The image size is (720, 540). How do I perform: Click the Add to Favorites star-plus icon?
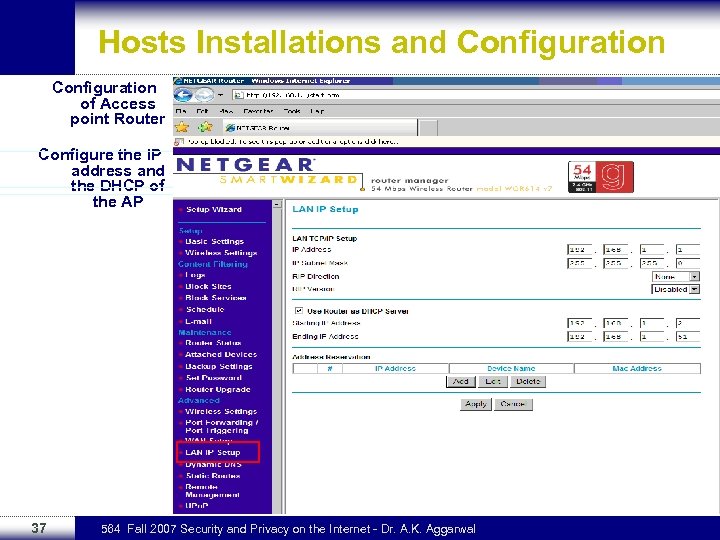coord(205,127)
